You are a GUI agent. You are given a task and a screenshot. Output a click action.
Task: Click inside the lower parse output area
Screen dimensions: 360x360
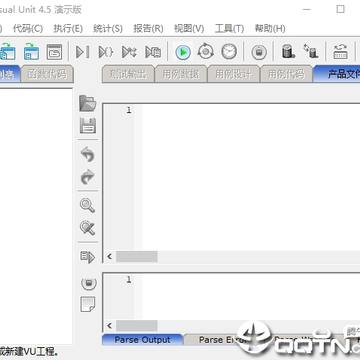[x=251, y=297]
